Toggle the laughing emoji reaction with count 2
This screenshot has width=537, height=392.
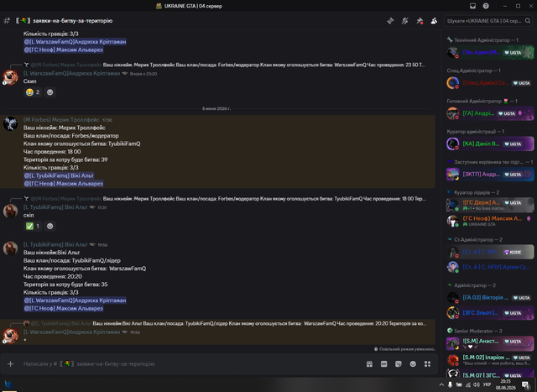tap(33, 92)
